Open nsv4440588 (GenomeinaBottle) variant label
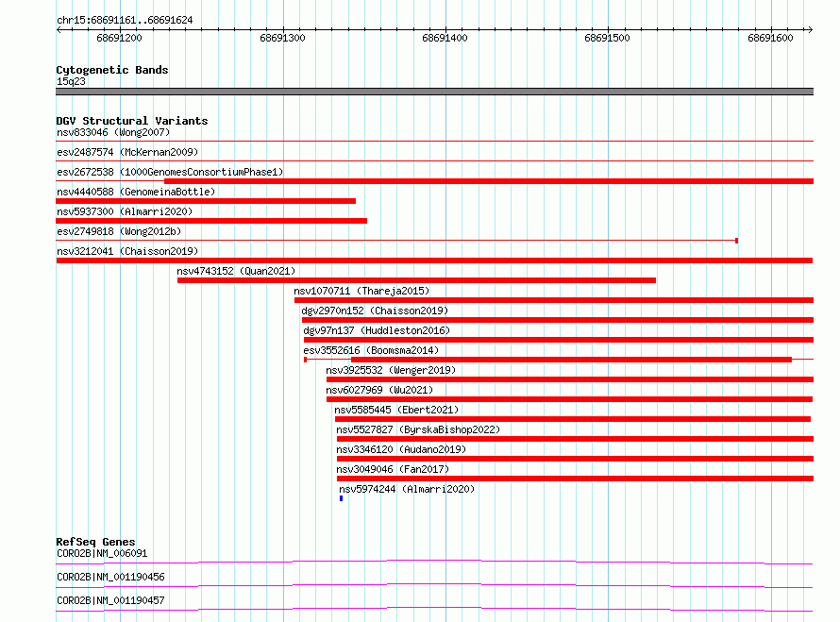The width and height of the screenshot is (840, 622). click(x=136, y=192)
